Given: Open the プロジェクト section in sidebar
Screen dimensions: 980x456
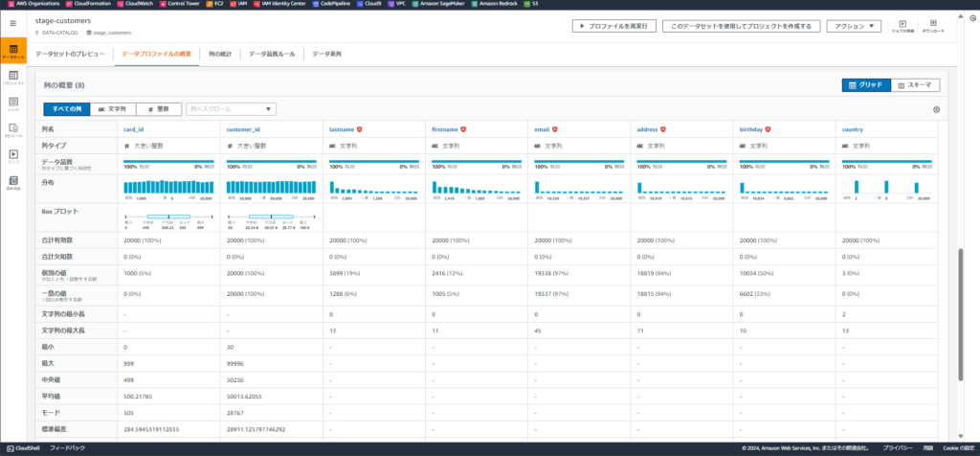Looking at the screenshot, I should tap(13, 79).
